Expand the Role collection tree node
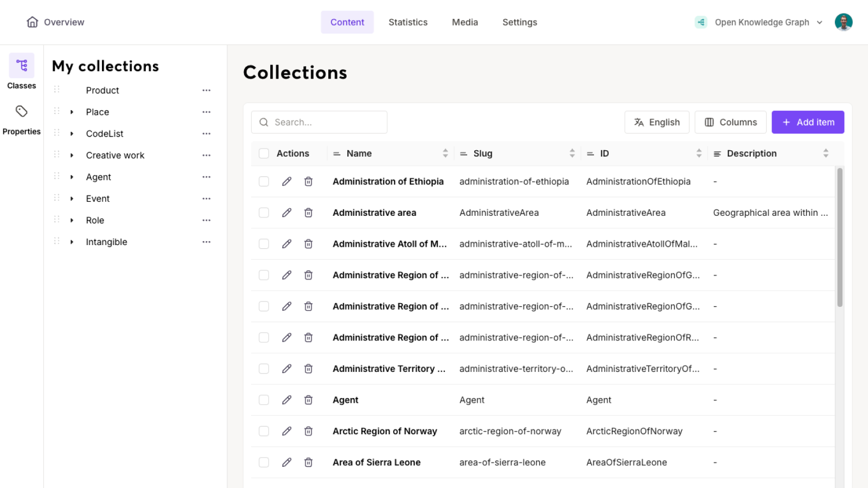 72,221
